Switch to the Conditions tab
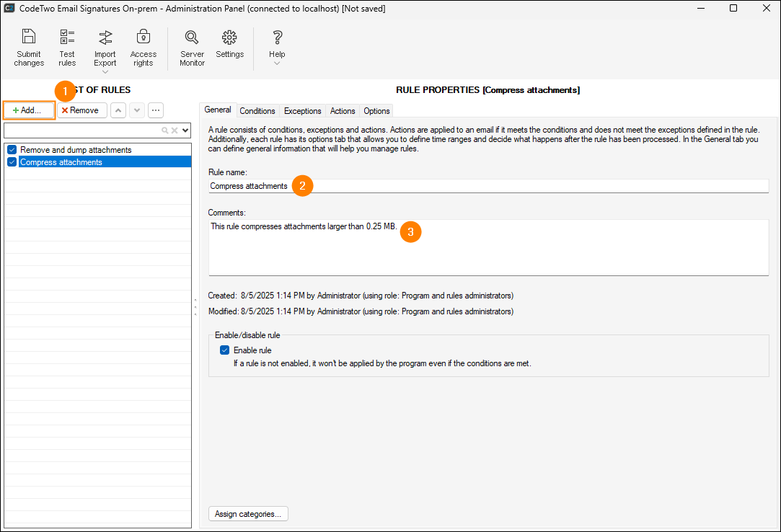The height and width of the screenshot is (532, 781). point(257,111)
